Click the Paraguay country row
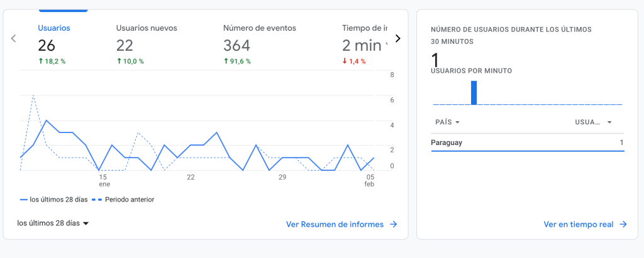The width and height of the screenshot is (644, 258). (527, 143)
